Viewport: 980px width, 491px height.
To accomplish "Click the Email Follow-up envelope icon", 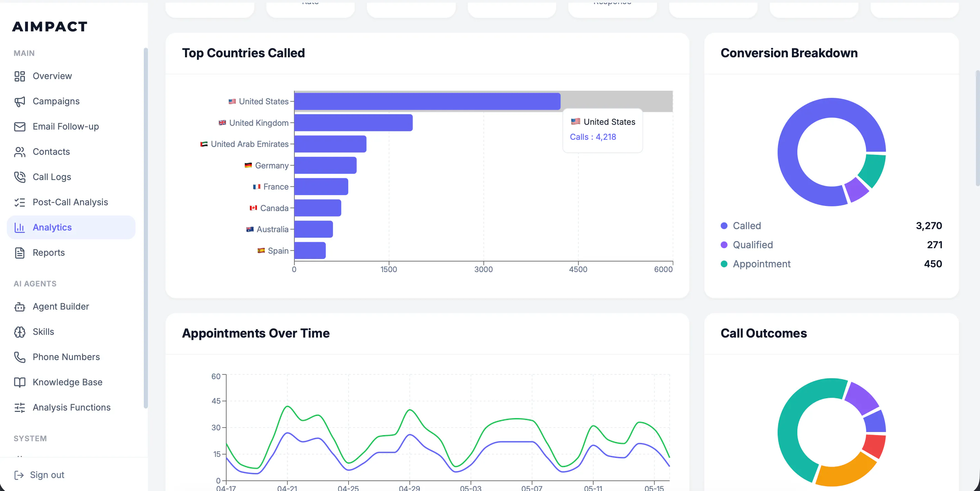I will [19, 127].
